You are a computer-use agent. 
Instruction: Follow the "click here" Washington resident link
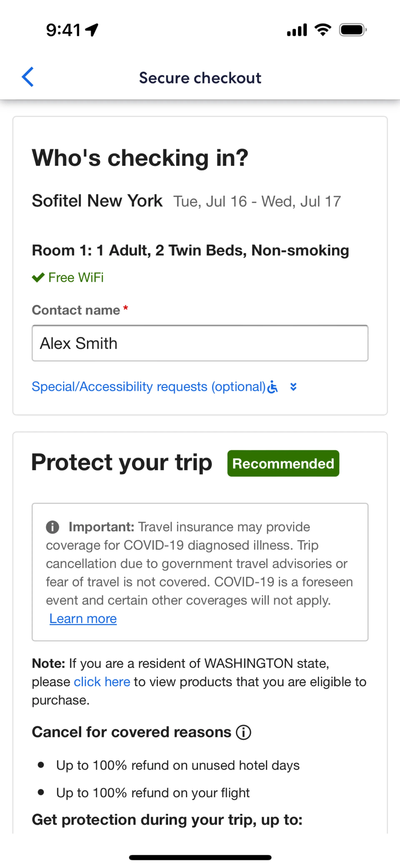point(102,682)
